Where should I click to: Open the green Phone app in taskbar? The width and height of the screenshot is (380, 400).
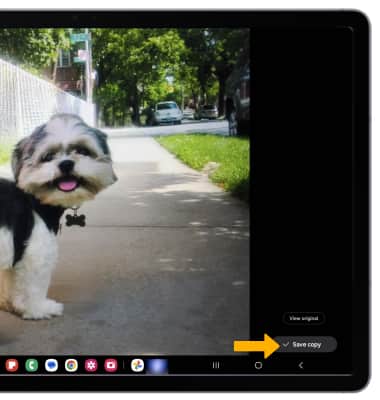tap(32, 365)
